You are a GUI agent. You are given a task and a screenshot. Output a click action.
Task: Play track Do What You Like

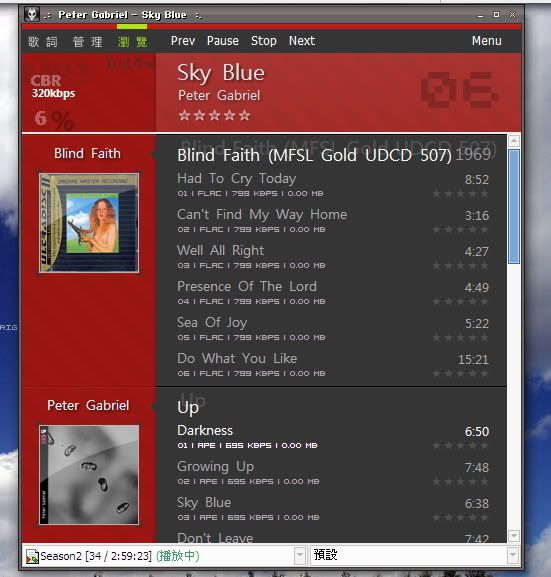pyautogui.click(x=237, y=359)
